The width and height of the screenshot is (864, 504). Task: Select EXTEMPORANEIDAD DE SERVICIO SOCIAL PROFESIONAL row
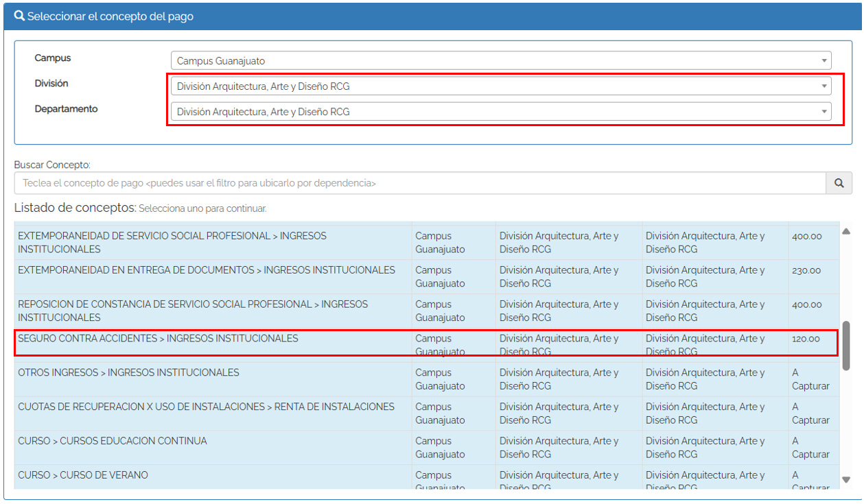pos(172,242)
